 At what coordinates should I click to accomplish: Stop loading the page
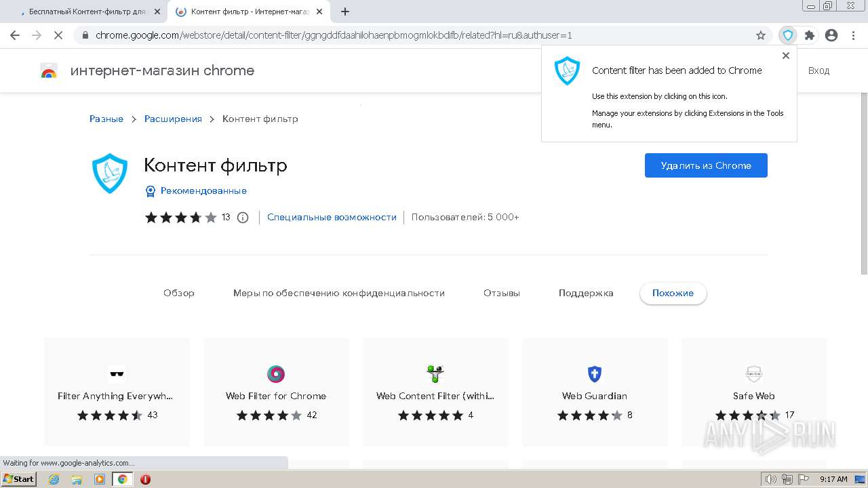58,35
